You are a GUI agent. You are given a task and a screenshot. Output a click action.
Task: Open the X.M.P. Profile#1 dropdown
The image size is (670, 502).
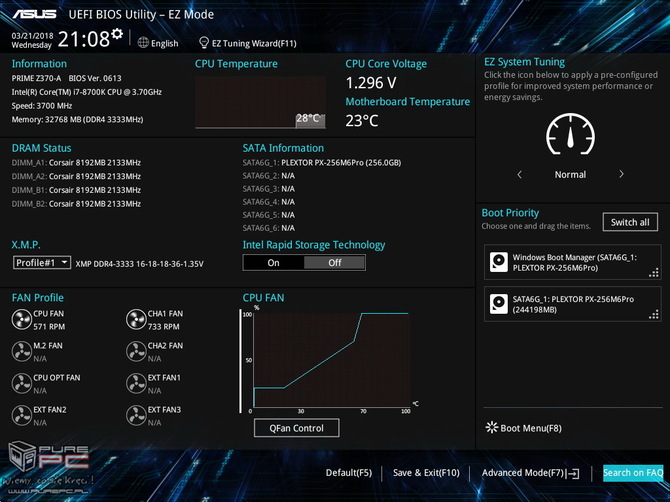pyautogui.click(x=41, y=262)
